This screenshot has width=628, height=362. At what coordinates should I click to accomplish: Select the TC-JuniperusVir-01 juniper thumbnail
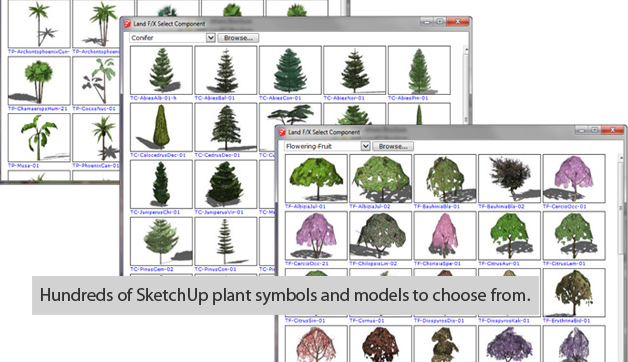(226, 184)
